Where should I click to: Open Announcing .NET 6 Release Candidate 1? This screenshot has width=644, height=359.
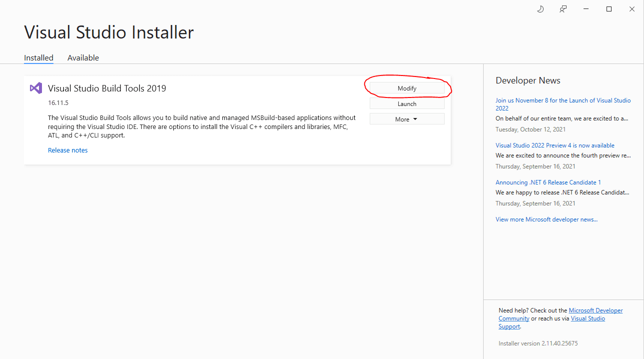pos(548,182)
